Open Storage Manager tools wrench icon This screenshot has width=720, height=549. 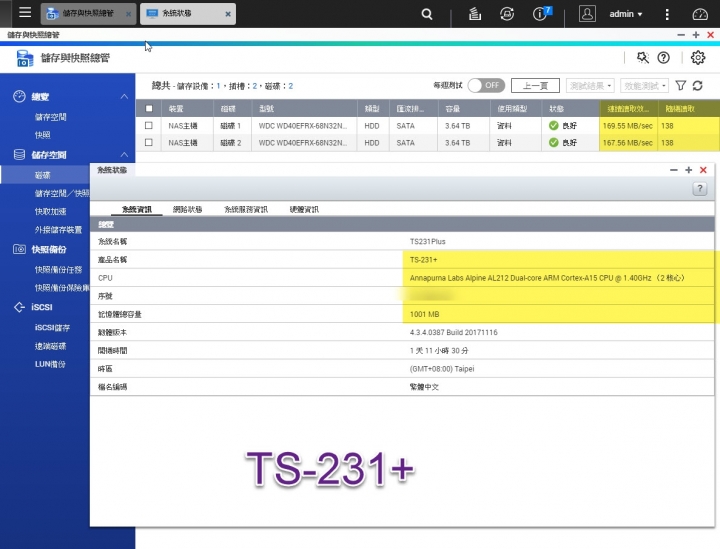642,57
